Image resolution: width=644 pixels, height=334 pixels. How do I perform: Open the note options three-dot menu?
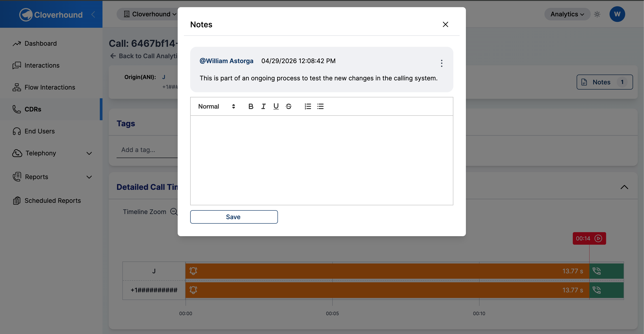pos(441,63)
